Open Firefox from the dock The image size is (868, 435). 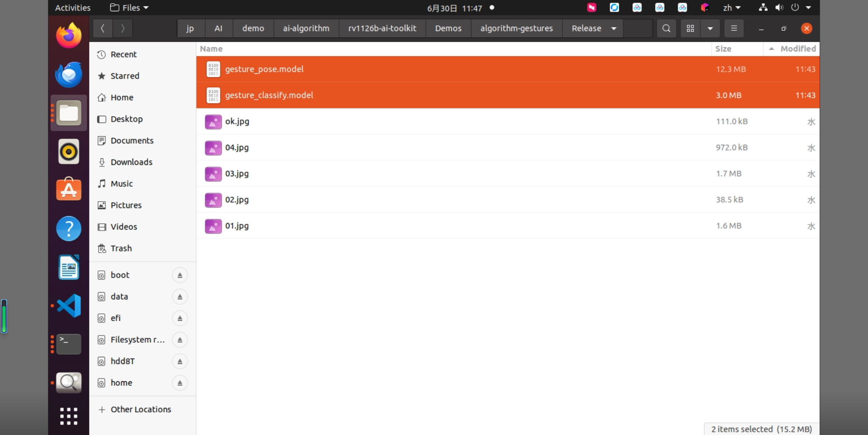(69, 35)
